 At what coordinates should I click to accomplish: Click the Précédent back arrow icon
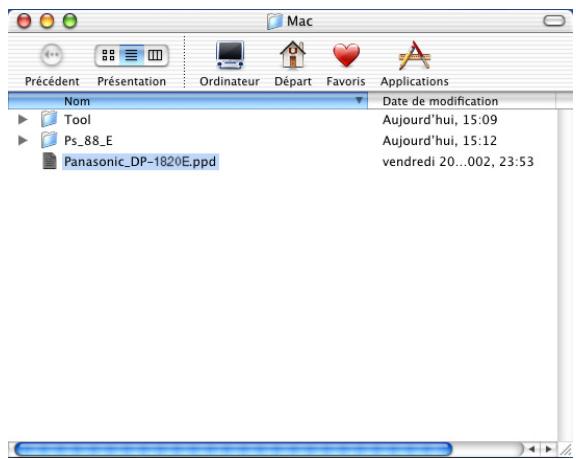pos(51,55)
